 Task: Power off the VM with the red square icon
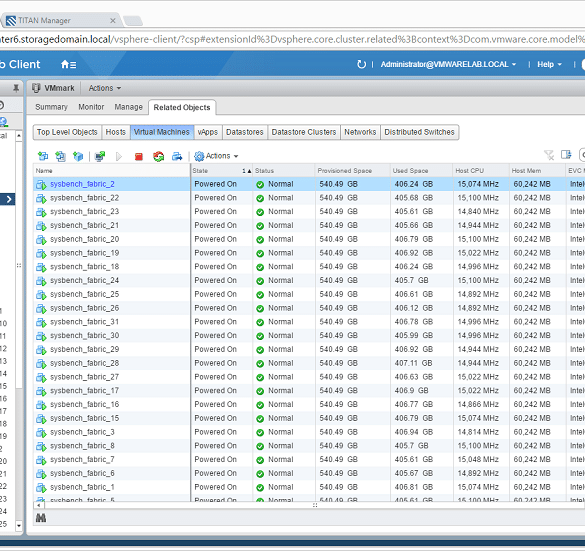point(139,156)
